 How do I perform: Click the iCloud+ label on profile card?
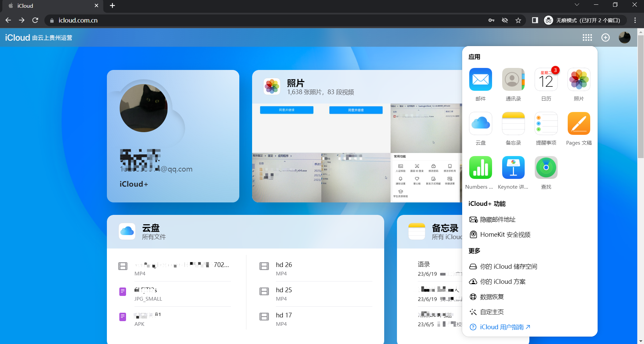point(134,184)
